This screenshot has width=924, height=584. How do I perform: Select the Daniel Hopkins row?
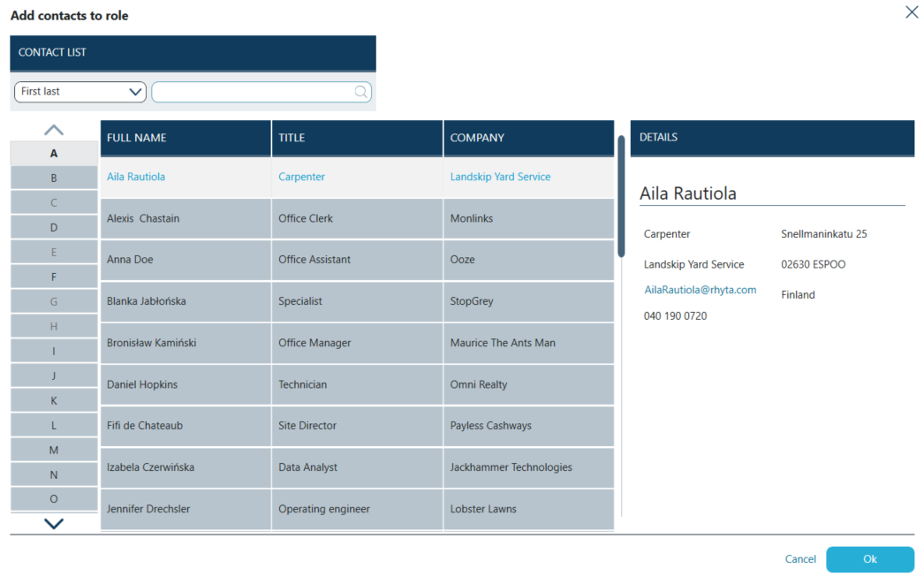142,384
